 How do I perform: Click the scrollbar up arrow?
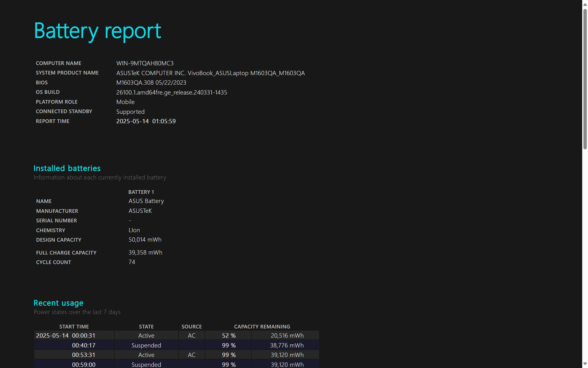click(585, 4)
